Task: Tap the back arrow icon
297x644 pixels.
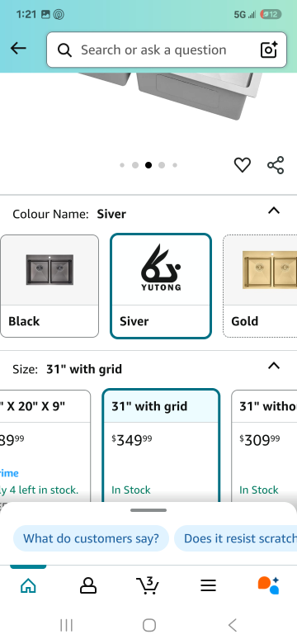Action: 18,49
